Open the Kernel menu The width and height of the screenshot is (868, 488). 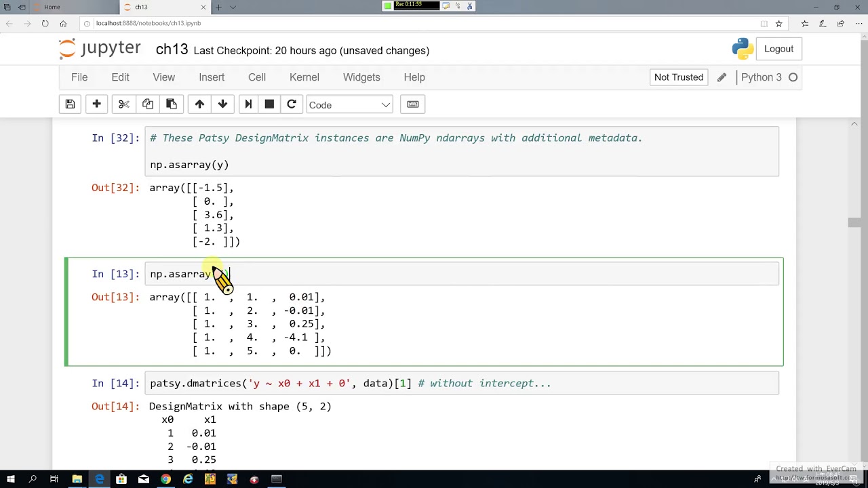(304, 77)
